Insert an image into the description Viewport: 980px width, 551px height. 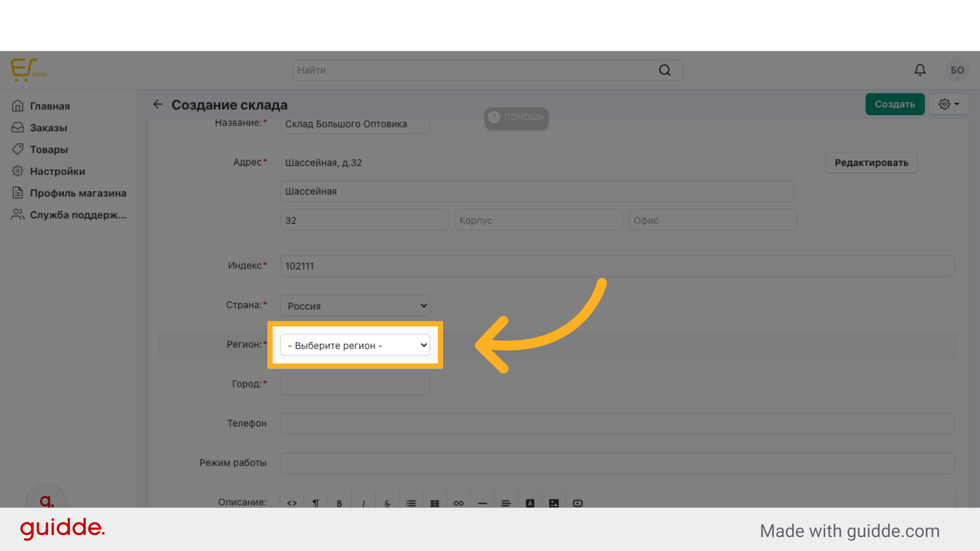point(554,503)
